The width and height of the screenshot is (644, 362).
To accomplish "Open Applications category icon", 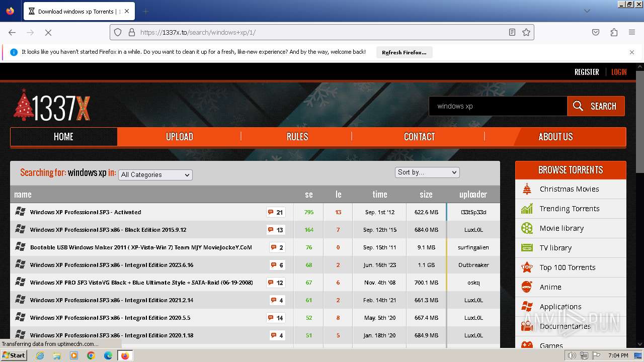I will pyautogui.click(x=527, y=307).
